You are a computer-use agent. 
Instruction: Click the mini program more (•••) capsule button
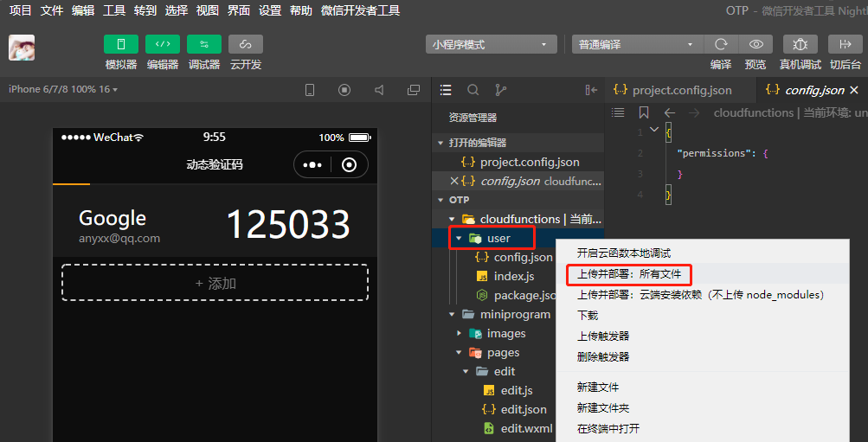point(312,165)
